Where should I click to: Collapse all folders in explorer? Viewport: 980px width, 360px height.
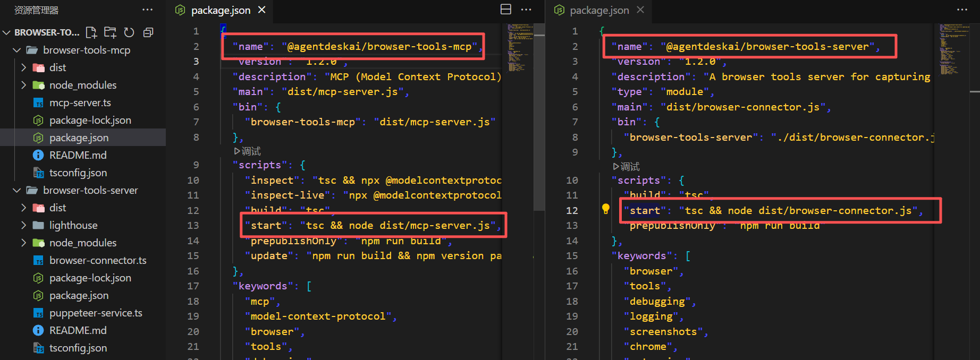tap(148, 32)
